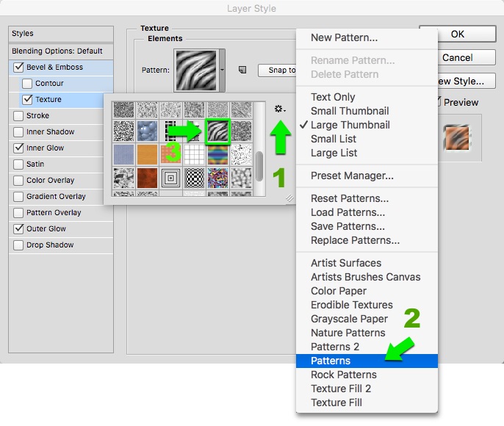Pick the rainbow tie-dye pattern swatch
Image resolution: width=504 pixels, height=426 pixels.
tap(218, 155)
